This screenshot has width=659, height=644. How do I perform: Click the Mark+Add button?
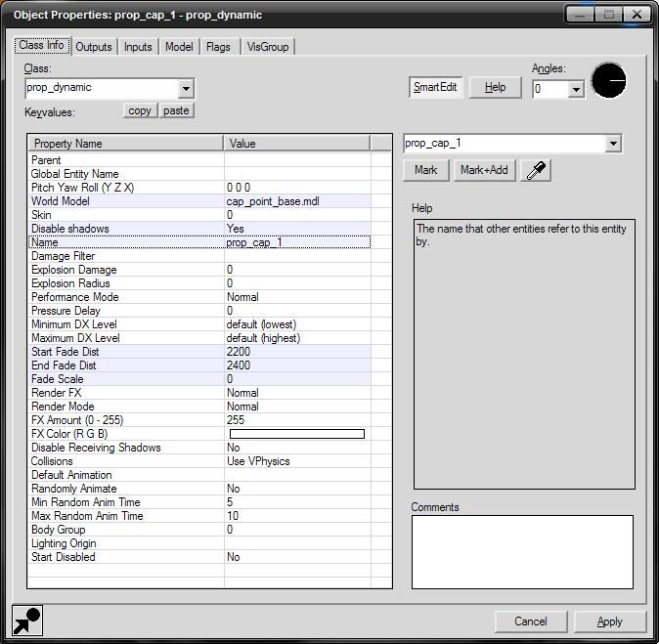pyautogui.click(x=484, y=170)
